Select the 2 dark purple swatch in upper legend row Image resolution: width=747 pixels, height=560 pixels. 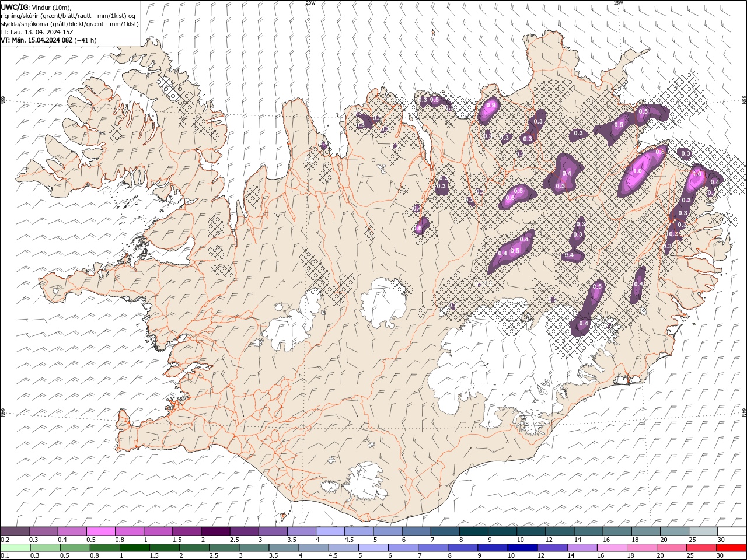(215, 531)
